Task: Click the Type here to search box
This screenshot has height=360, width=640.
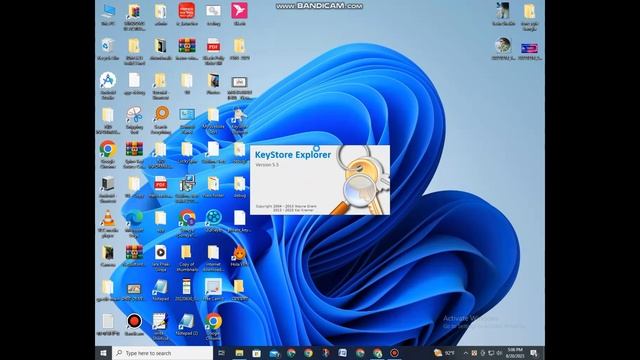Action: pyautogui.click(x=162, y=353)
